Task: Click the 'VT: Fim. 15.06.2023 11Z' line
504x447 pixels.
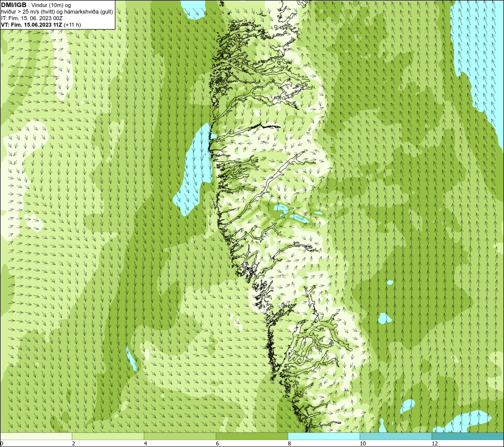Action: click(x=32, y=25)
